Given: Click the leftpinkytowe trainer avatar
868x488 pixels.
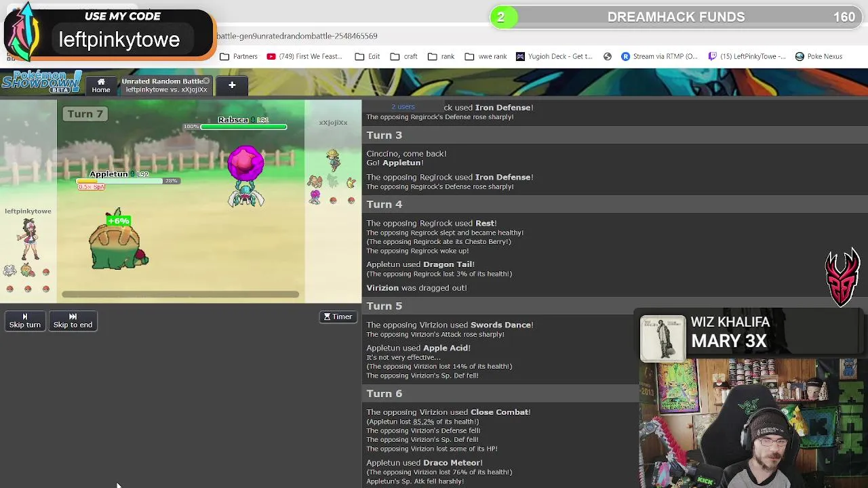Looking at the screenshot, I should pos(28,239).
